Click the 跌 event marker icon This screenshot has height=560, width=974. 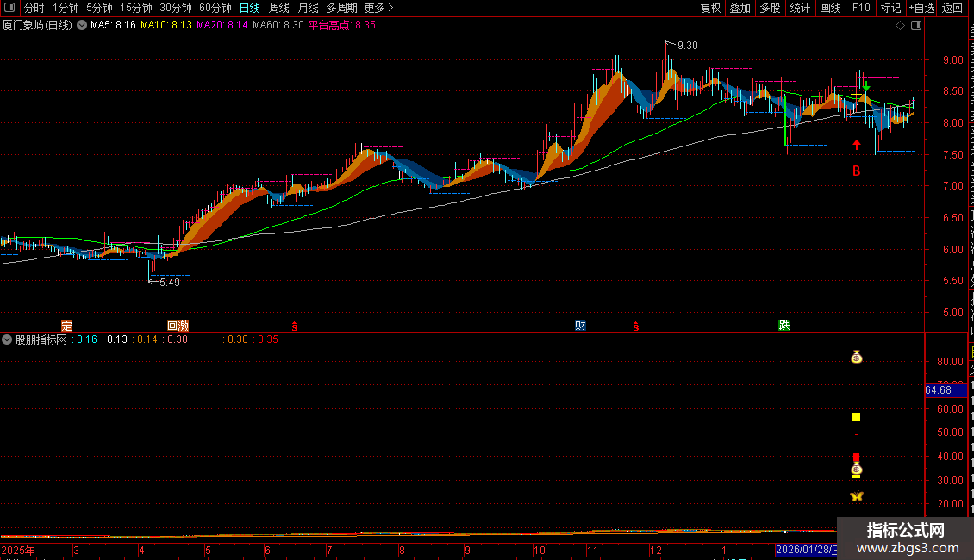[x=784, y=326]
